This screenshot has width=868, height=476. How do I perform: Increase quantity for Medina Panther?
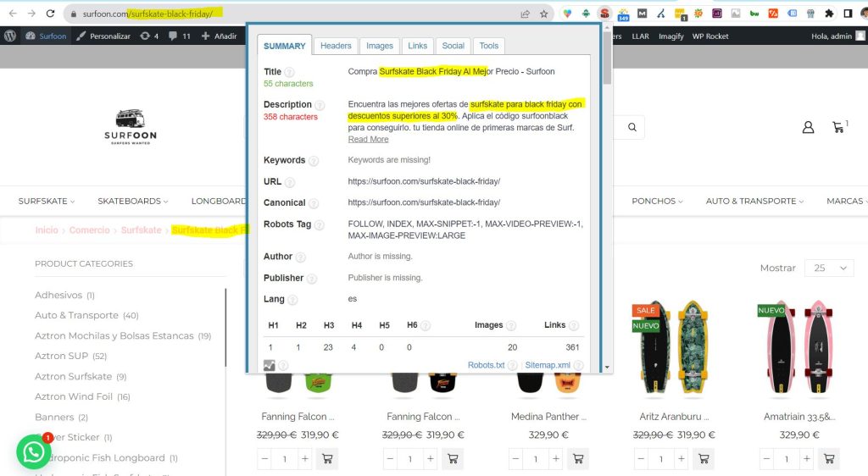click(x=556, y=458)
